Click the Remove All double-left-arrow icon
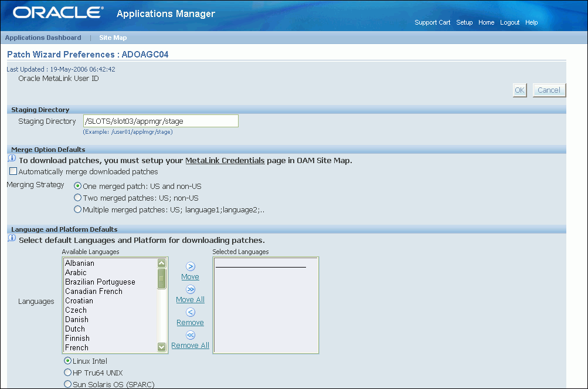The width and height of the screenshot is (588, 389). point(191,335)
